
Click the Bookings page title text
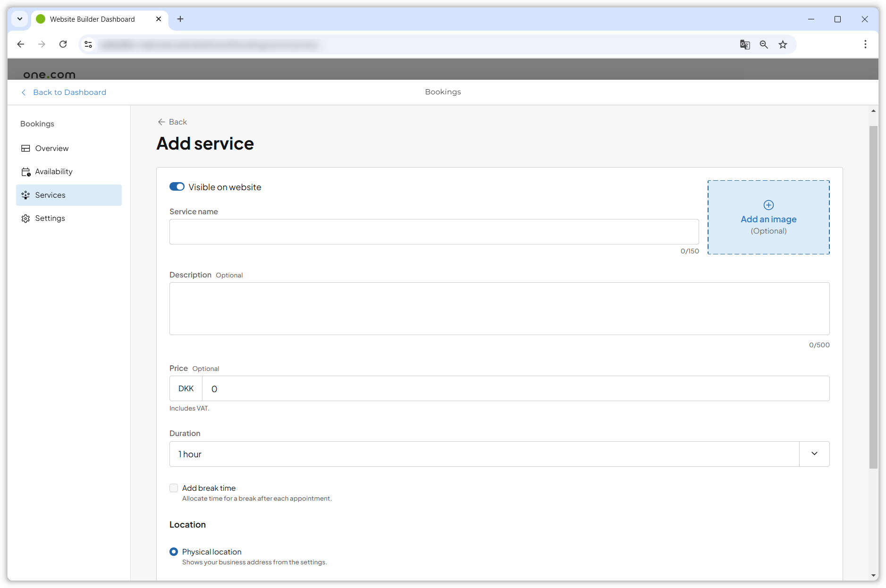coord(443,92)
